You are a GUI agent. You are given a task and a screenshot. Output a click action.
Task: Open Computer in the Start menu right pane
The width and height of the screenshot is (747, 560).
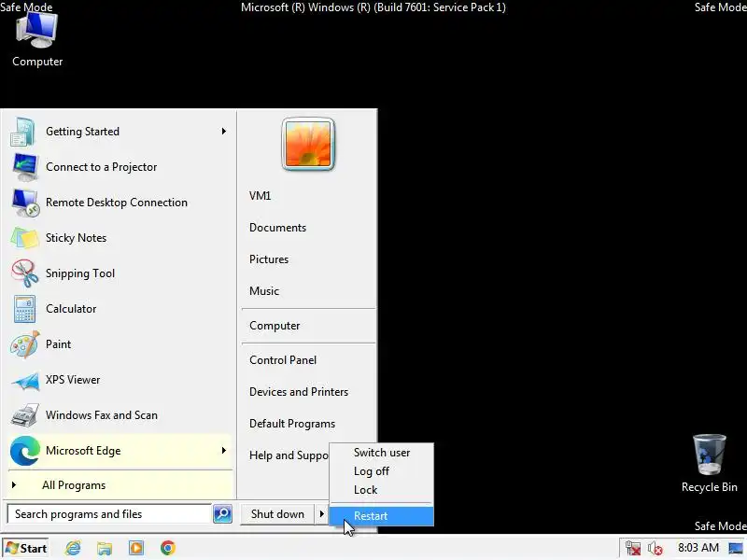(x=275, y=326)
